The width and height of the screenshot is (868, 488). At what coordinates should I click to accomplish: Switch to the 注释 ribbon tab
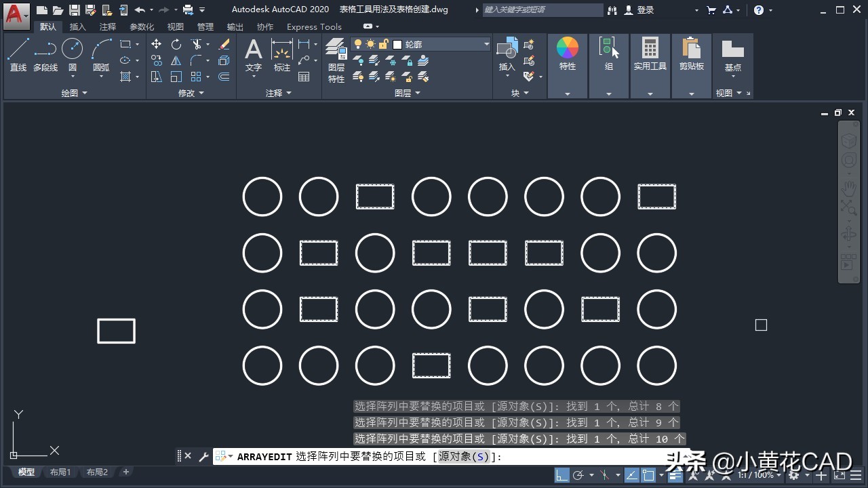point(108,26)
